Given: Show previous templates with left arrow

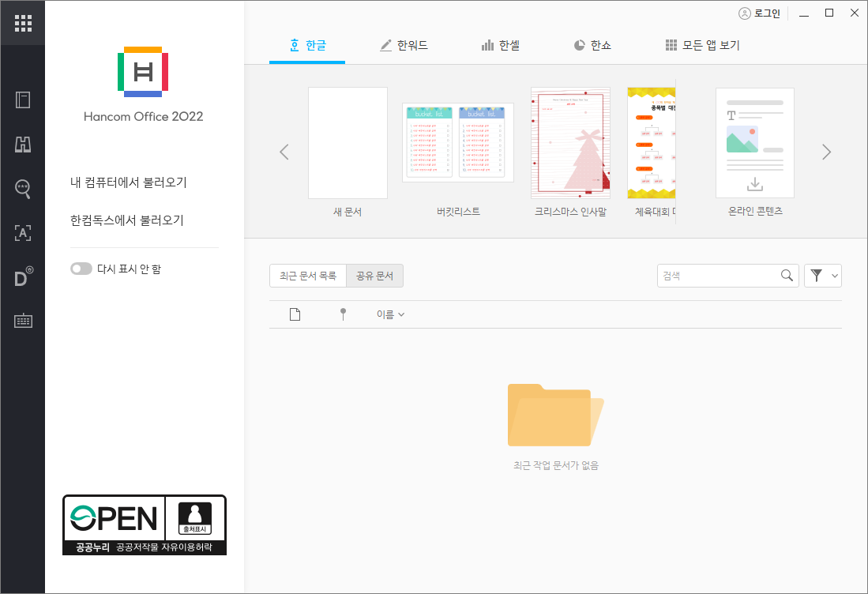Looking at the screenshot, I should (284, 152).
